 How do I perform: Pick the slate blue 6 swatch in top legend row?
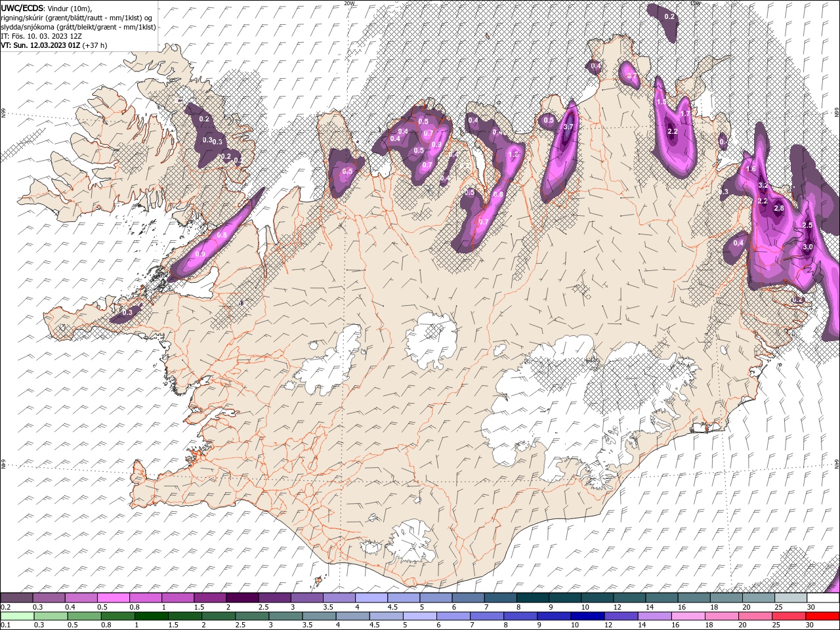tap(469, 598)
